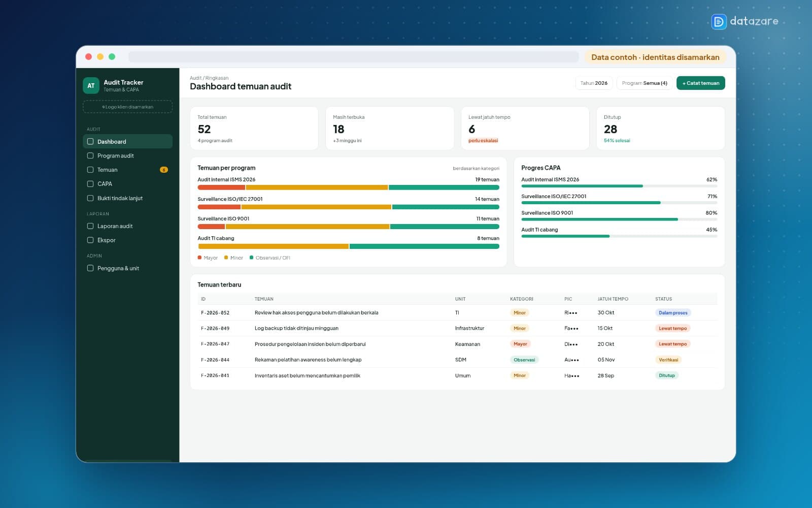The height and width of the screenshot is (508, 812).
Task: Click Log backup tidak ditinjau mingguan
Action: point(296,328)
